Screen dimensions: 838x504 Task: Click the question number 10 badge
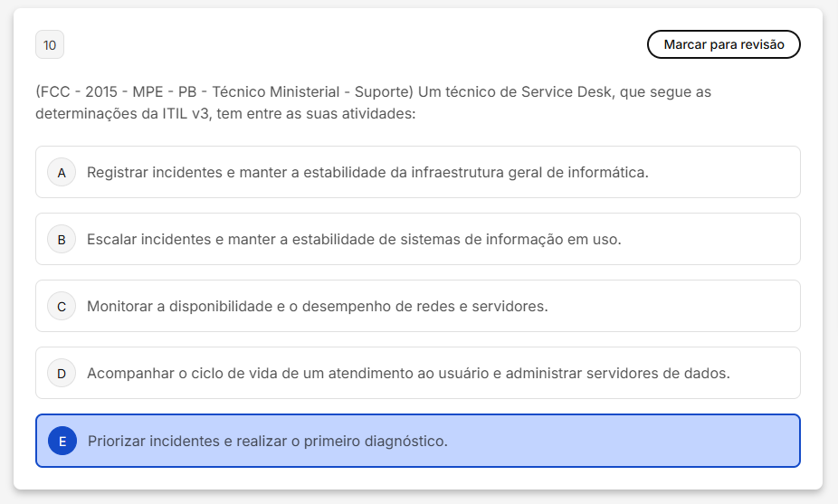[x=50, y=44]
